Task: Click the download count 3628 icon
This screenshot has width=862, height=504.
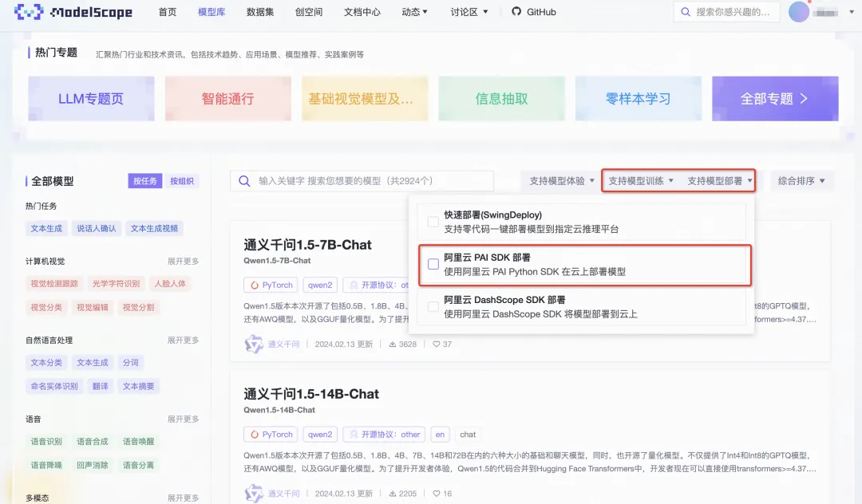Action: pos(393,345)
